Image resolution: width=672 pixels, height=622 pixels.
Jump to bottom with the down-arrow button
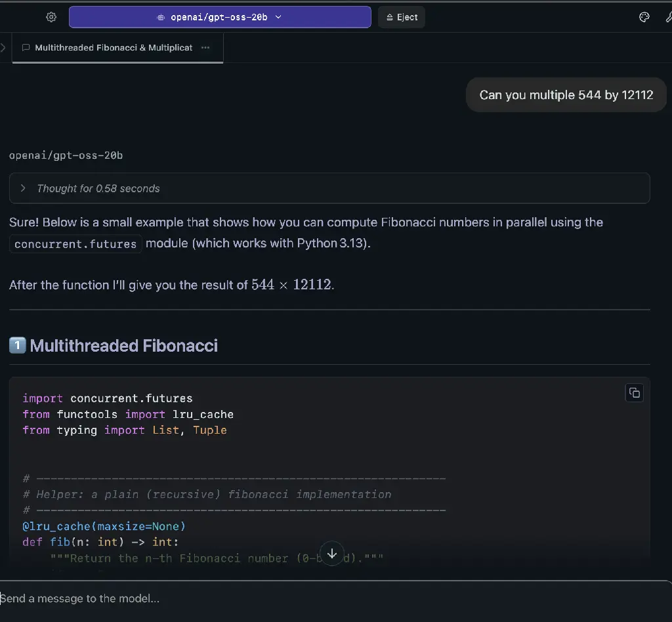pos(331,554)
